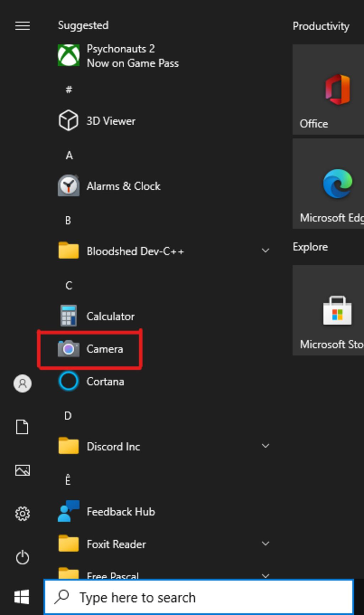Click the 'Alarms & Clock' label
This screenshot has width=364, height=615.
click(x=123, y=186)
